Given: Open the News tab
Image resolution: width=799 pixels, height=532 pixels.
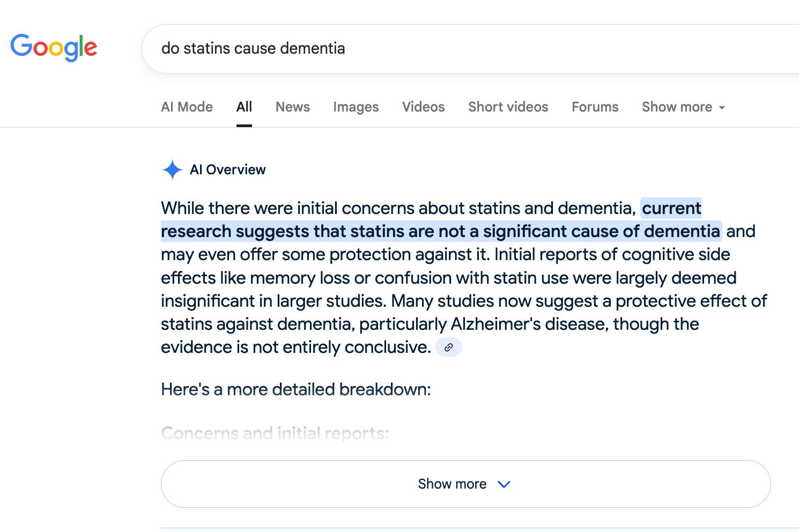Looking at the screenshot, I should coord(292,107).
